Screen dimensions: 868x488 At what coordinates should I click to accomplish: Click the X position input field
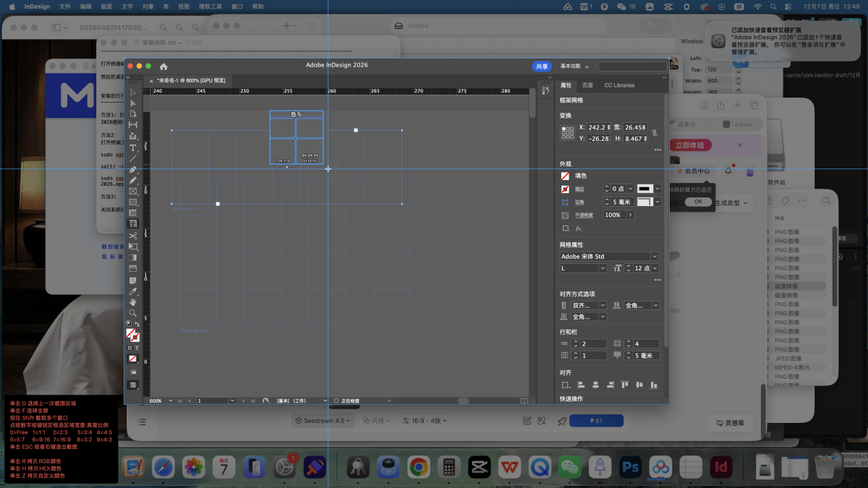point(598,127)
